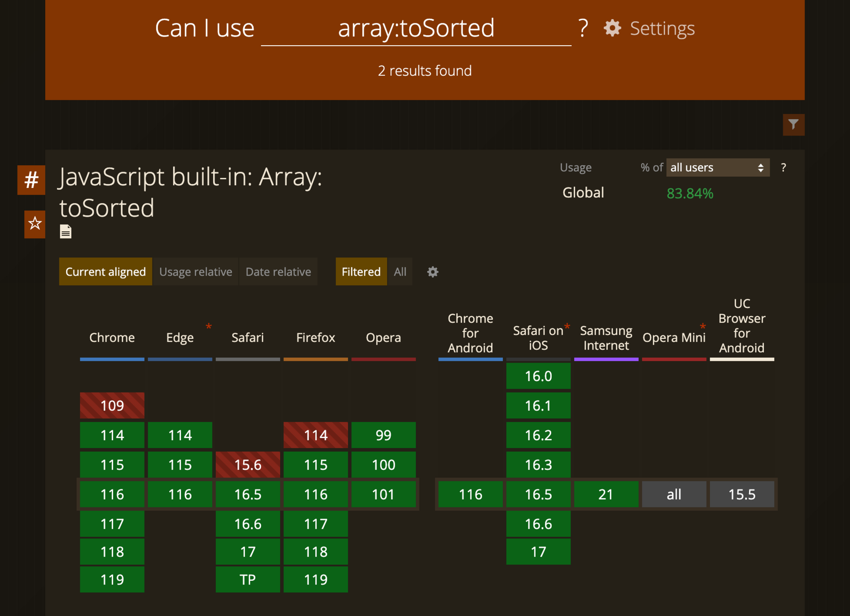Viewport: 850px width, 616px height.
Task: Click the question mark after search field
Action: 583,28
